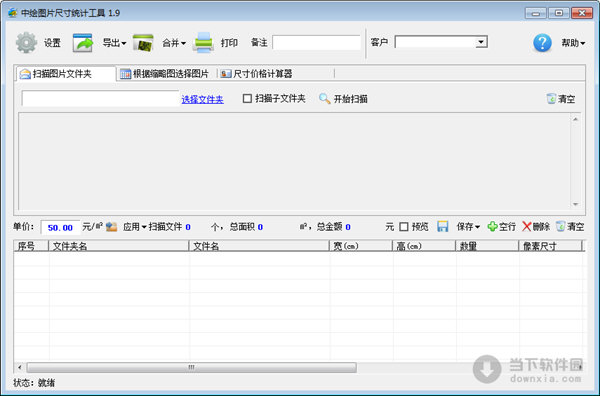600x396 pixels.
Task: Click the table scrollbar left arrow
Action: 20,368
